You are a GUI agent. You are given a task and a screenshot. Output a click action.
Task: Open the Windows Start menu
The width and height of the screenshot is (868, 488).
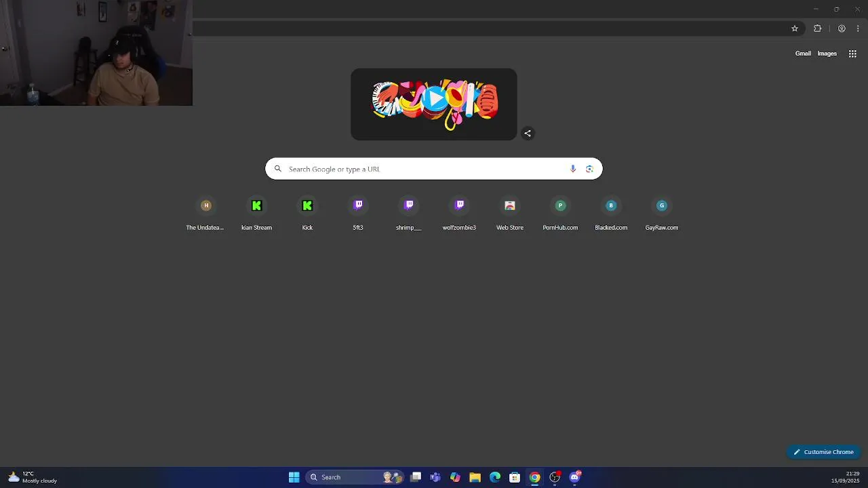click(294, 477)
